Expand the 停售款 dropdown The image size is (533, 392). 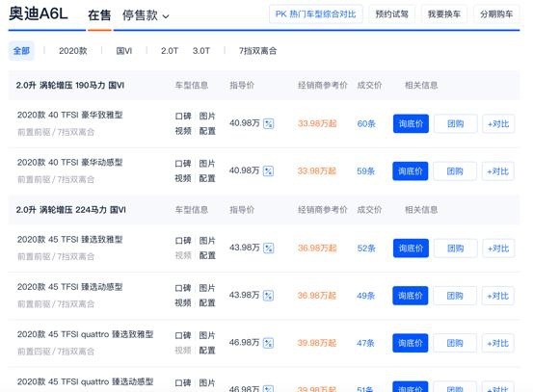146,15
